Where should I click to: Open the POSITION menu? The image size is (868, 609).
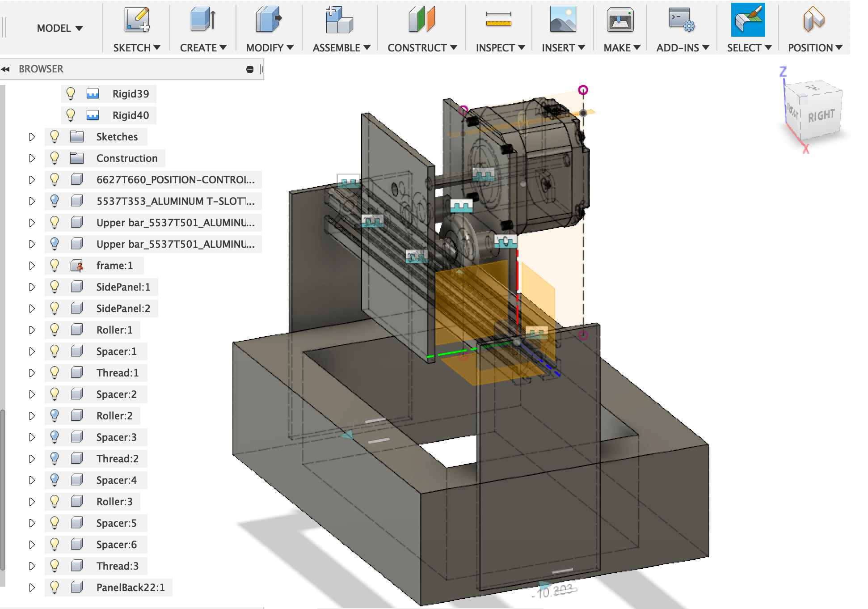[815, 48]
